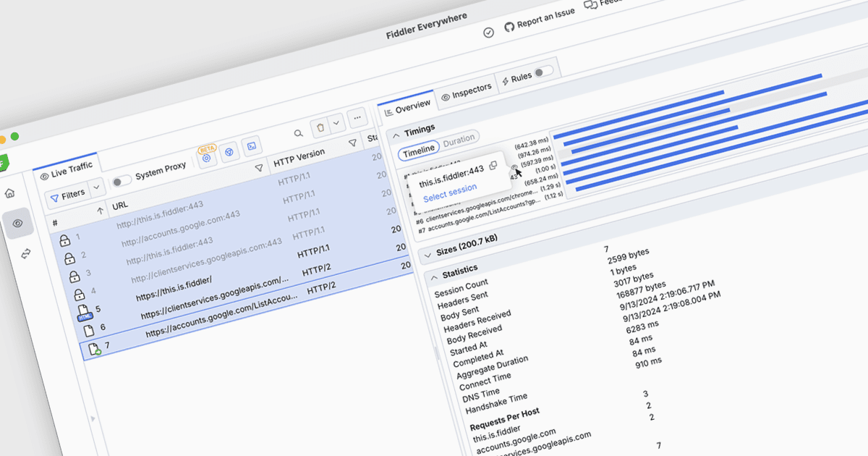Collapse the Statistics section
Viewport: 868px width, 456px height.
[x=435, y=277]
